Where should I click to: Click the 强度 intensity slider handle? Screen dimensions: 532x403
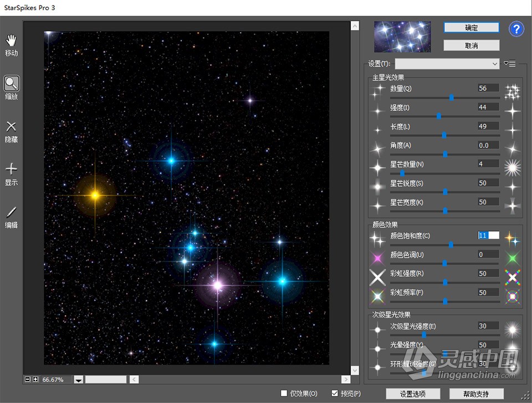coord(439,116)
